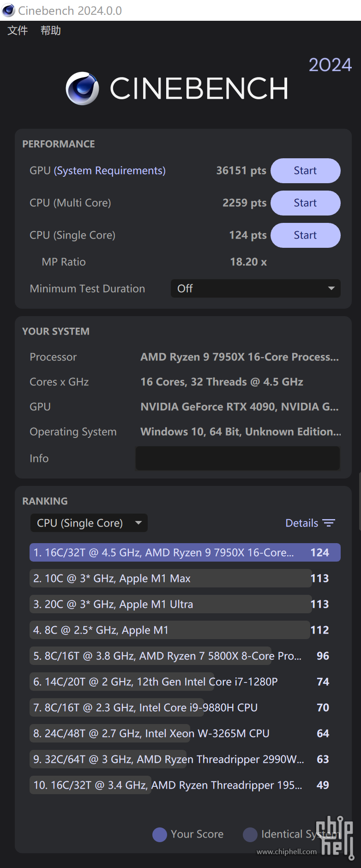Select ranking row 9 Threadripper 2990W
The width and height of the screenshot is (361, 868).
[x=185, y=759]
